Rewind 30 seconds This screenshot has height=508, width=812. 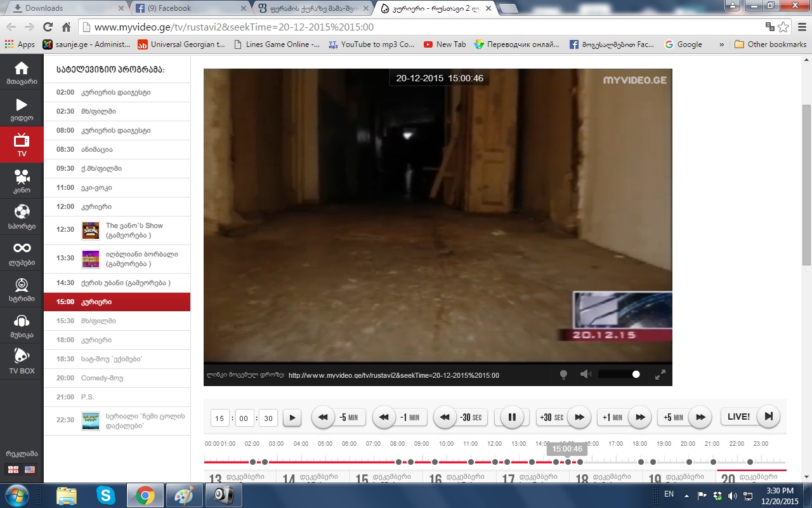(459, 417)
